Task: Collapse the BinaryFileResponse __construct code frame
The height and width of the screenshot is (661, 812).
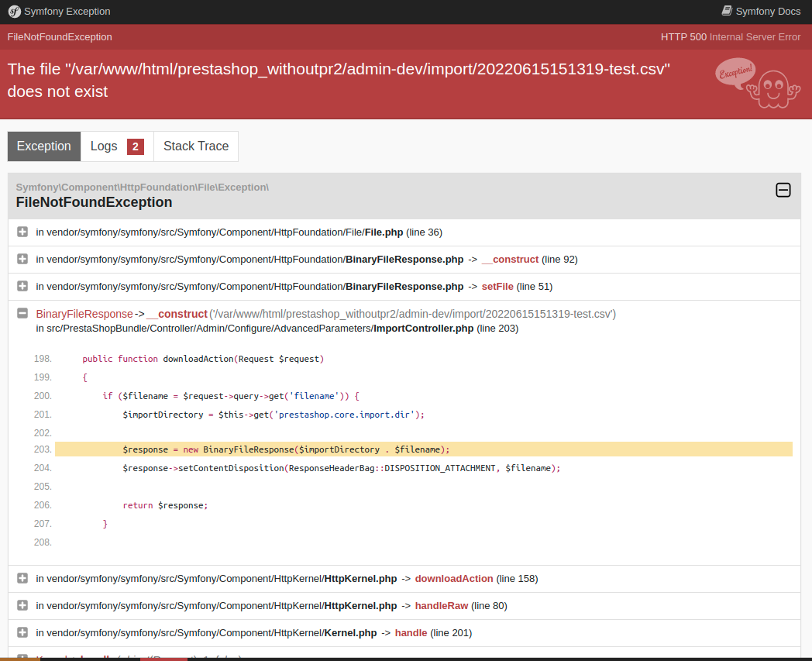Action: point(22,314)
